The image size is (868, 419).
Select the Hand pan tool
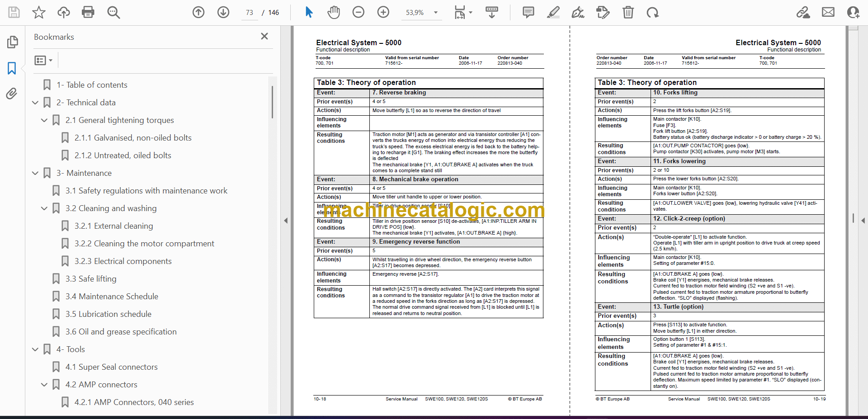tap(334, 12)
